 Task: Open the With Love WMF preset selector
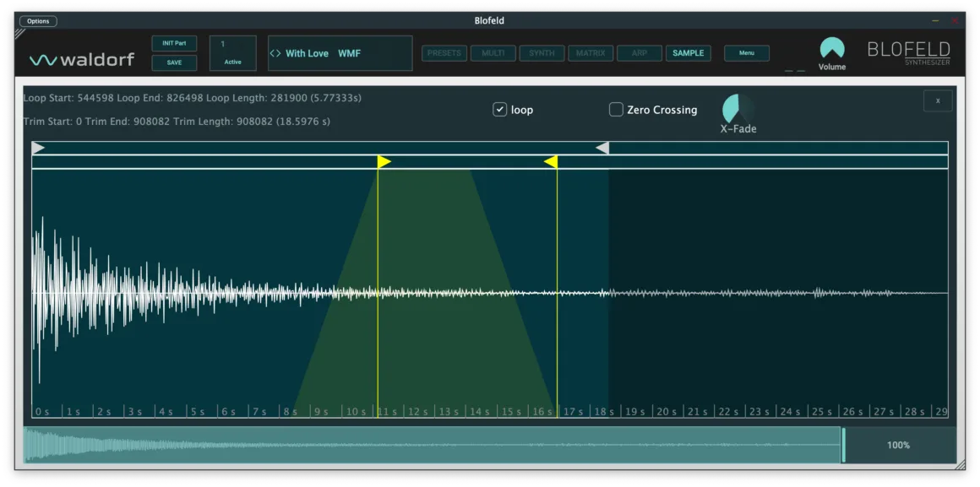pos(340,53)
